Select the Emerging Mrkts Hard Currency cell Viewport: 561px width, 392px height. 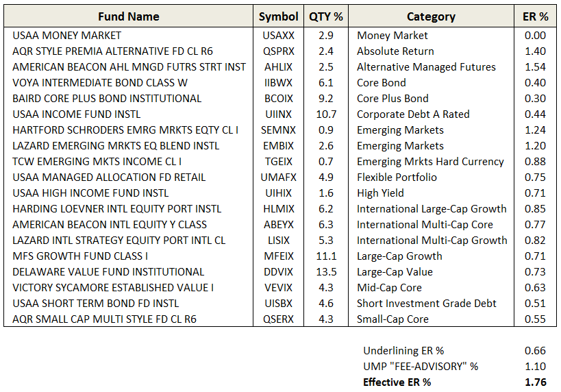coord(430,162)
